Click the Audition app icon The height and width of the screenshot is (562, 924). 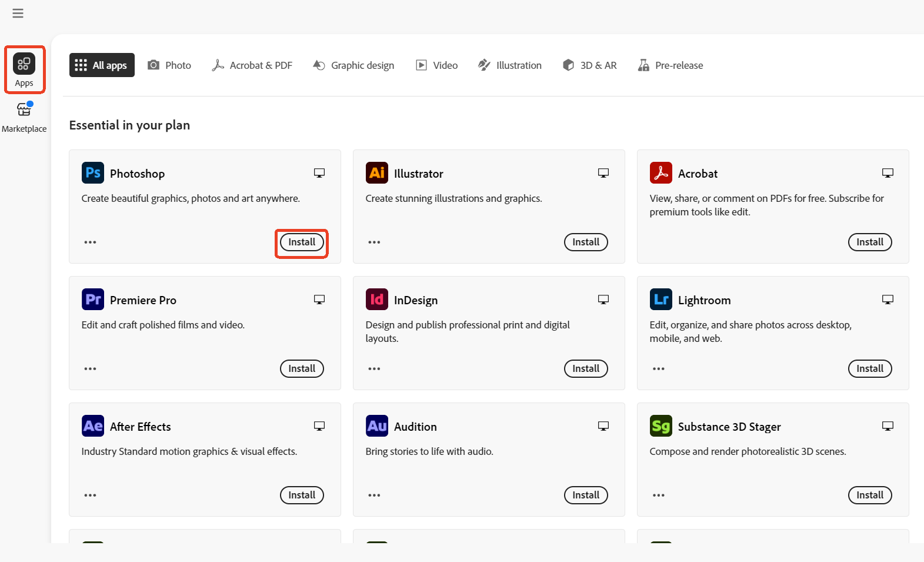[377, 426]
